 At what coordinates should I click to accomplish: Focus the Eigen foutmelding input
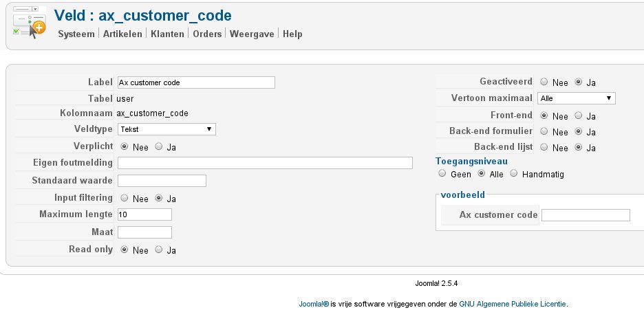pyautogui.click(x=265, y=163)
